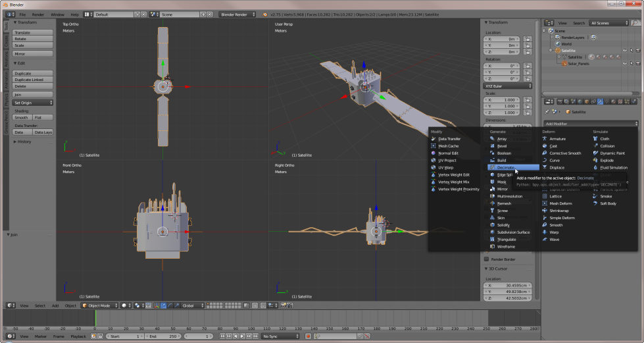The height and width of the screenshot is (343, 644).
Task: Add the Decimate modifier
Action: coord(505,168)
